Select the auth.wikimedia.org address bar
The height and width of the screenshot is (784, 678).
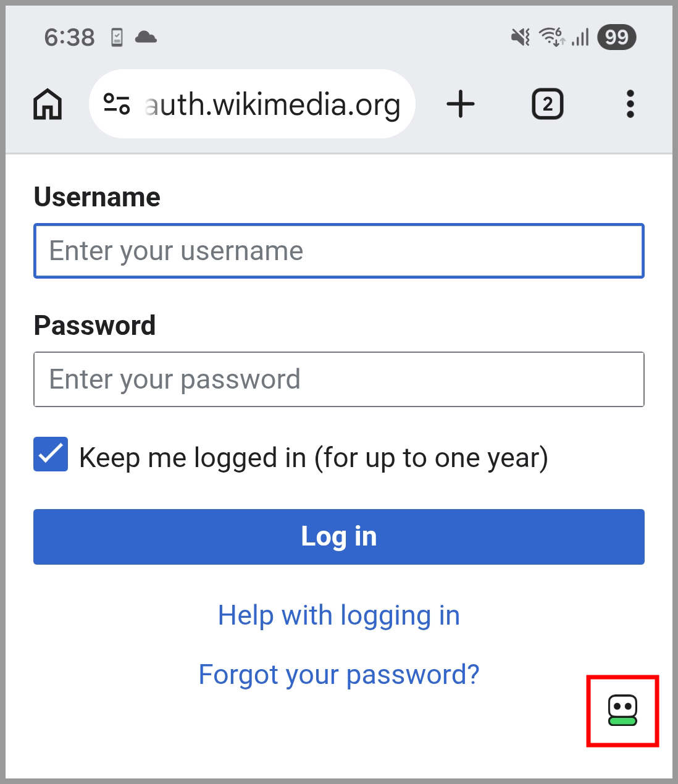272,104
